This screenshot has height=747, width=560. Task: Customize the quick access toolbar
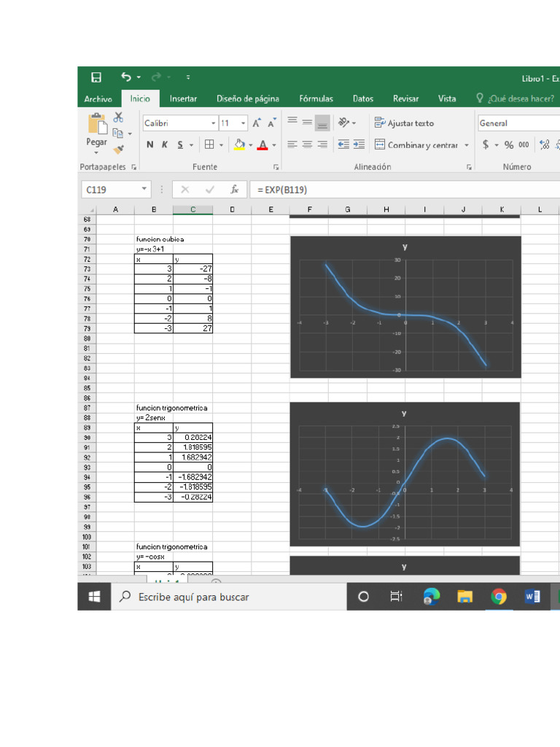pyautogui.click(x=188, y=77)
